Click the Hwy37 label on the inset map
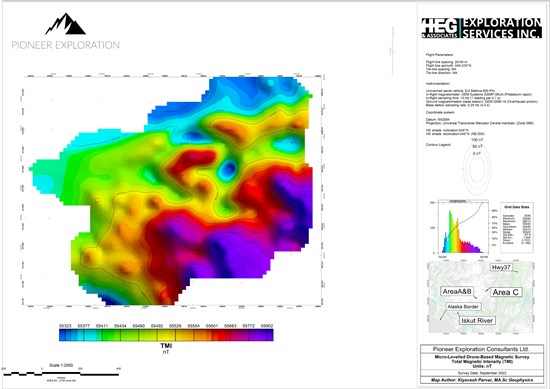This screenshot has width=550, height=389. [501, 268]
